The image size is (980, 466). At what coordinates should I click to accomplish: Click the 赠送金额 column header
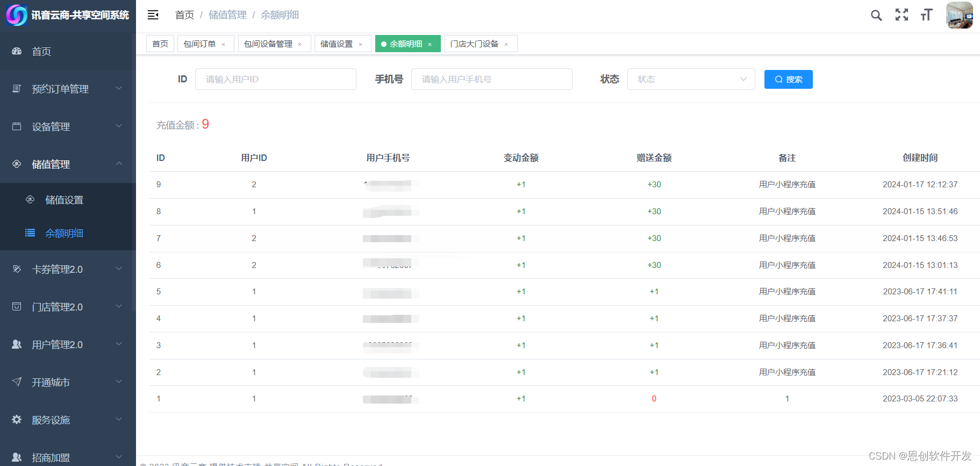point(654,158)
